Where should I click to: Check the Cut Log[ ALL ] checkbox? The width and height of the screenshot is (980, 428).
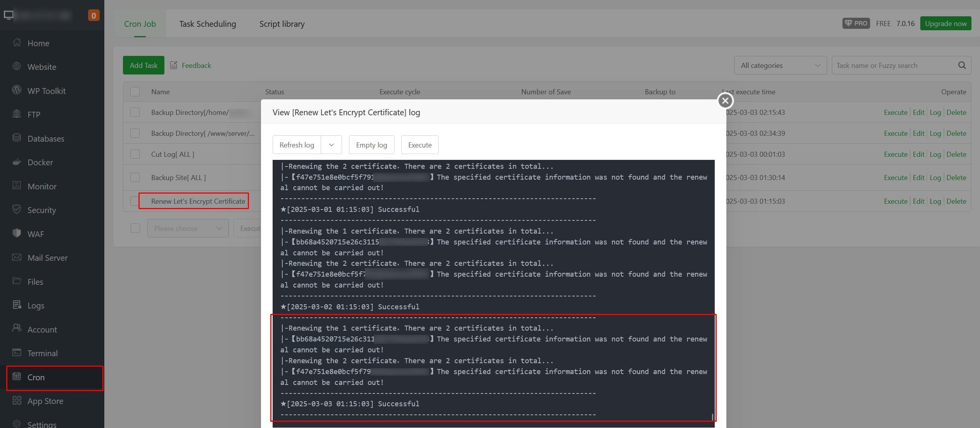[135, 154]
